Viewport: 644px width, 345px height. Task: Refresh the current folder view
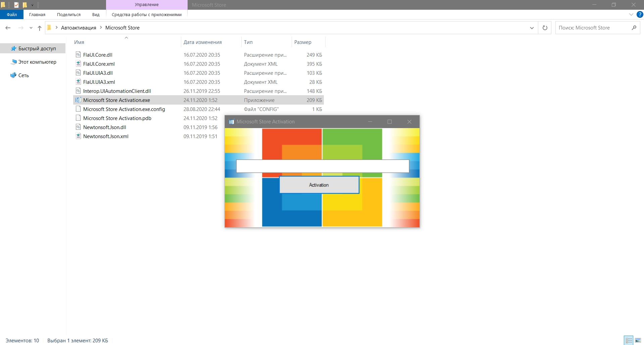coord(545,28)
